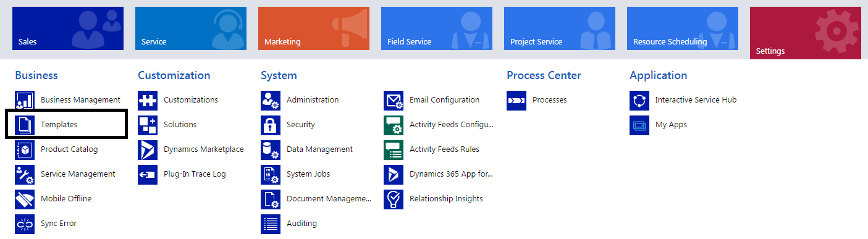The height and width of the screenshot is (239, 868).
Task: Open the Service area tile
Action: 191,29
